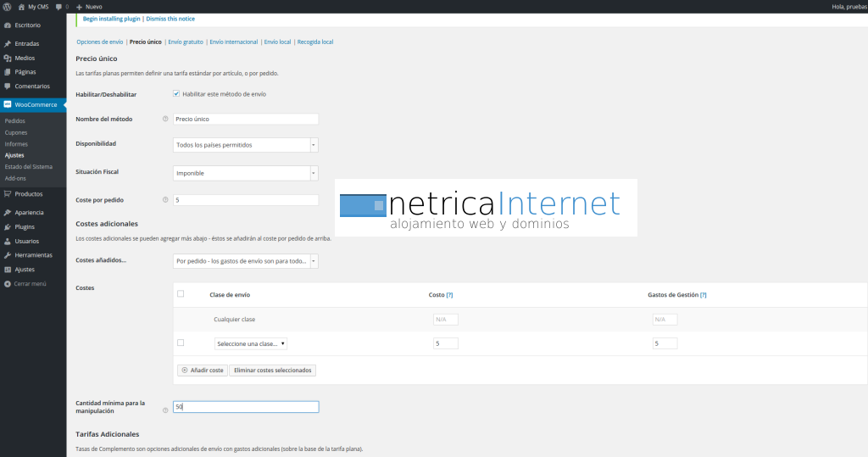Open the 'Recogida local' shipping tab
Image resolution: width=868 pixels, height=457 pixels.
coord(315,42)
